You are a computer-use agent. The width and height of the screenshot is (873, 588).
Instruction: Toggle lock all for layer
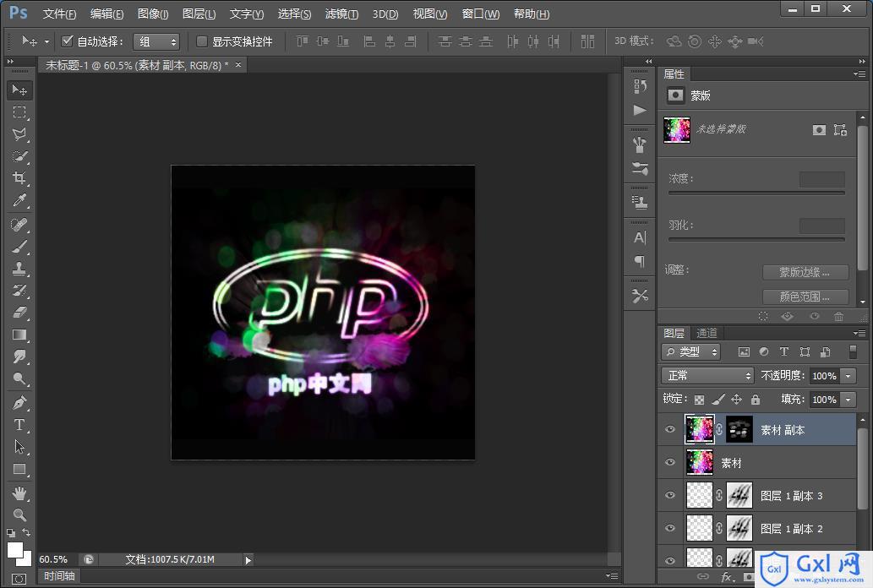(755, 400)
